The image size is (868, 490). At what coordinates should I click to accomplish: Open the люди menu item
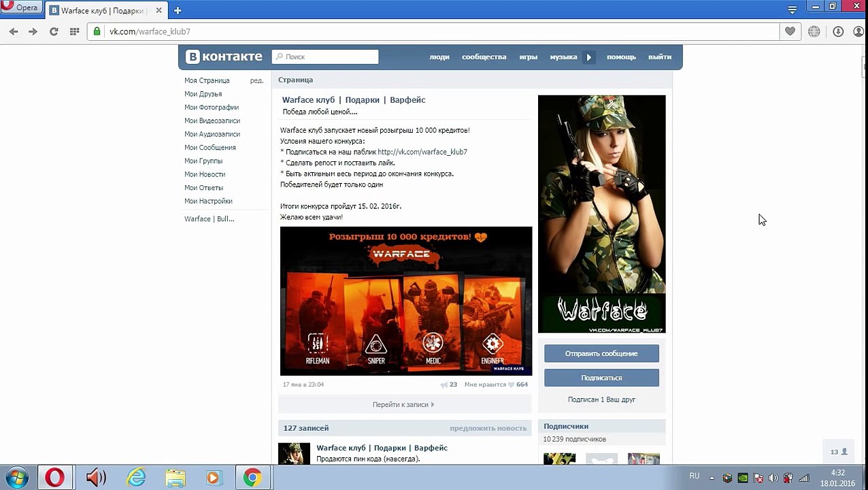coord(439,57)
